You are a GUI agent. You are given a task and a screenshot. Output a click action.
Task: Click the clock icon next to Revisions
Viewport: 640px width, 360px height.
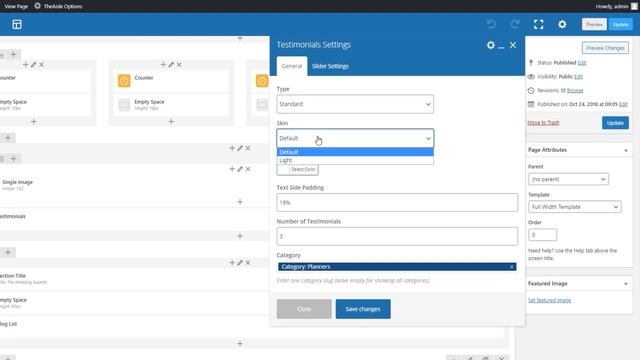coord(531,90)
